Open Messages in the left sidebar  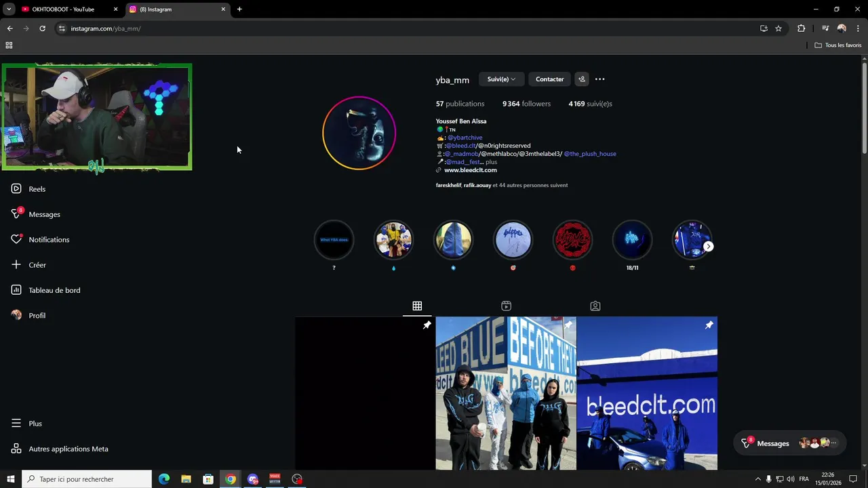point(36,214)
